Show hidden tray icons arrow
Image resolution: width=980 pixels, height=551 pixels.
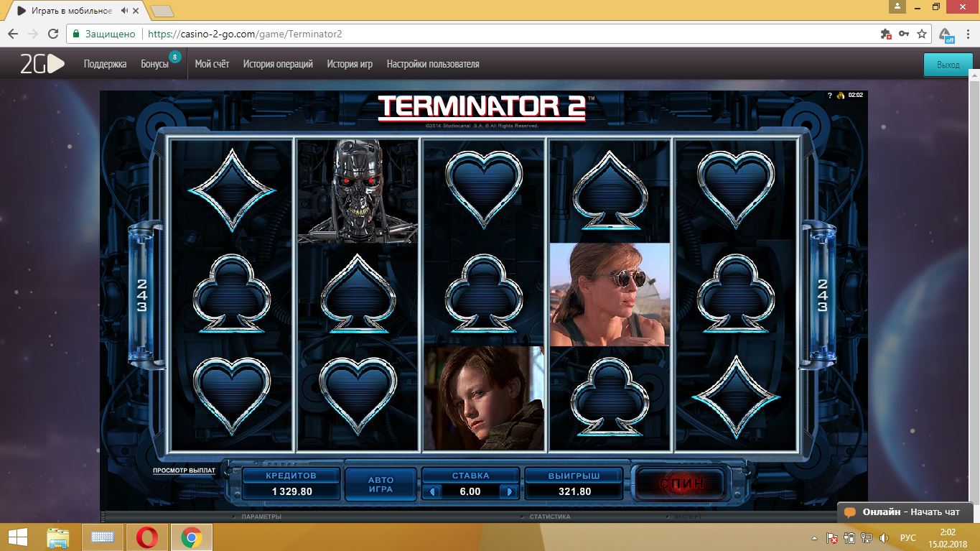click(815, 537)
